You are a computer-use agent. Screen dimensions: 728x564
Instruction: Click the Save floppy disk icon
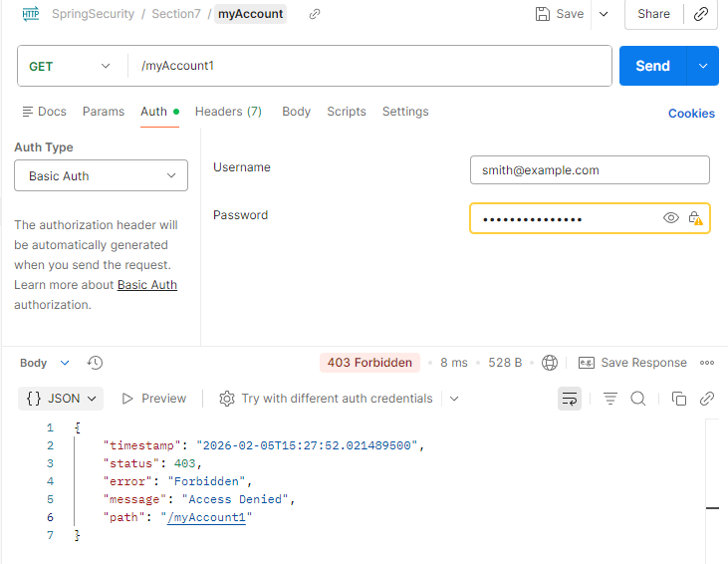[x=543, y=14]
